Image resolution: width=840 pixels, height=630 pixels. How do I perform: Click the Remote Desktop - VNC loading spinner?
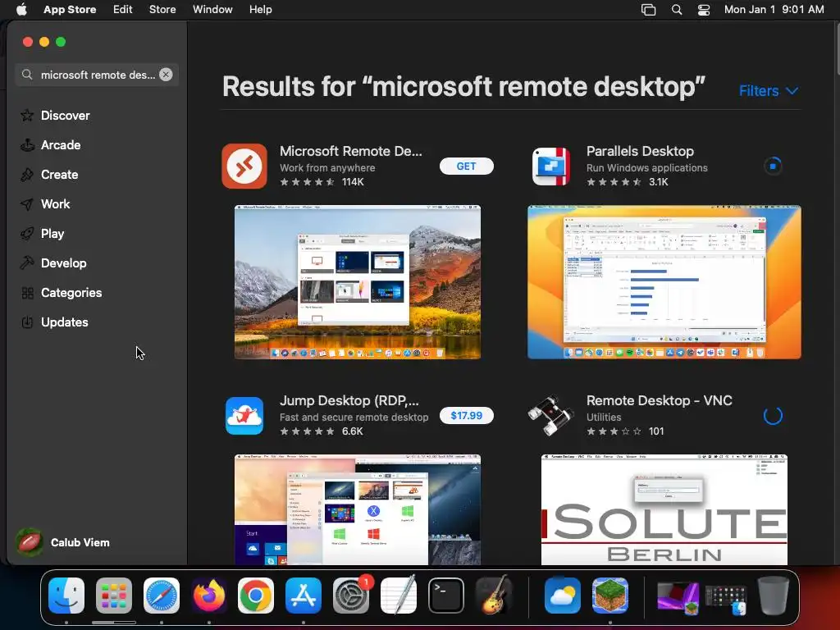click(773, 416)
